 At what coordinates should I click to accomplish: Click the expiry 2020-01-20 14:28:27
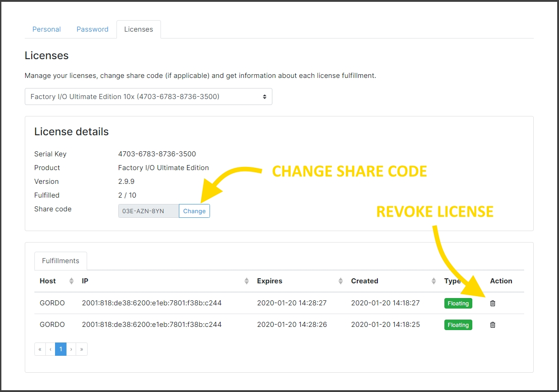(292, 303)
